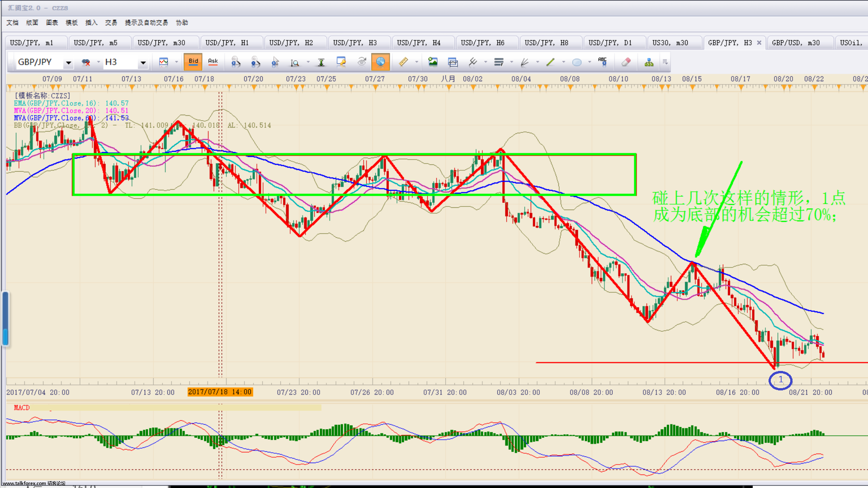The height and width of the screenshot is (488, 868).
Task: Switch to the USD/JPY, m5 tab
Action: click(x=100, y=43)
